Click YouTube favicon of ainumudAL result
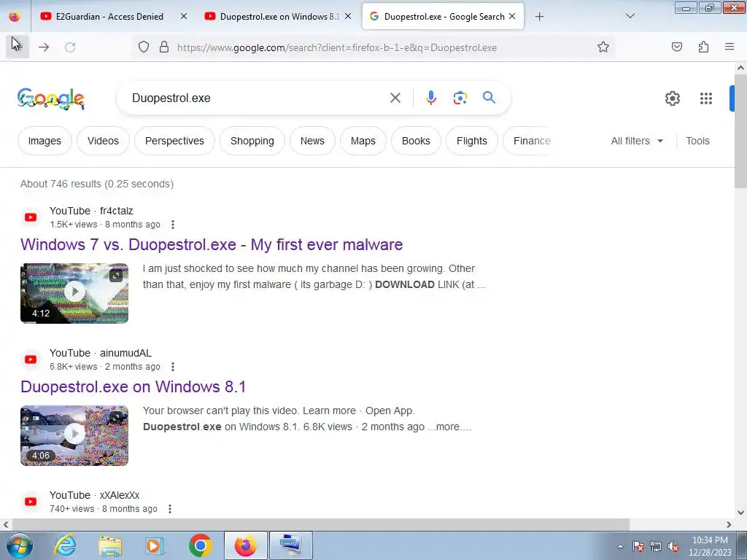This screenshot has width=747, height=560. point(31,359)
